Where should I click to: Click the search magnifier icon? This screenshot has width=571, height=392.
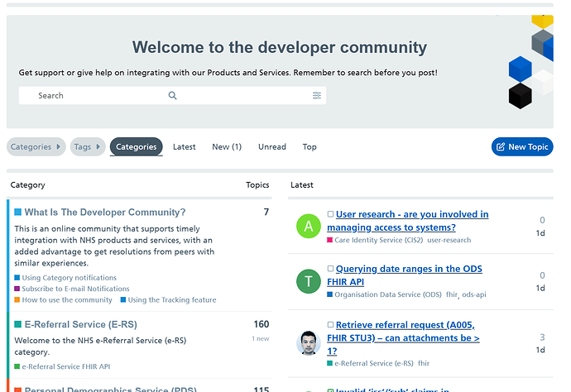173,96
